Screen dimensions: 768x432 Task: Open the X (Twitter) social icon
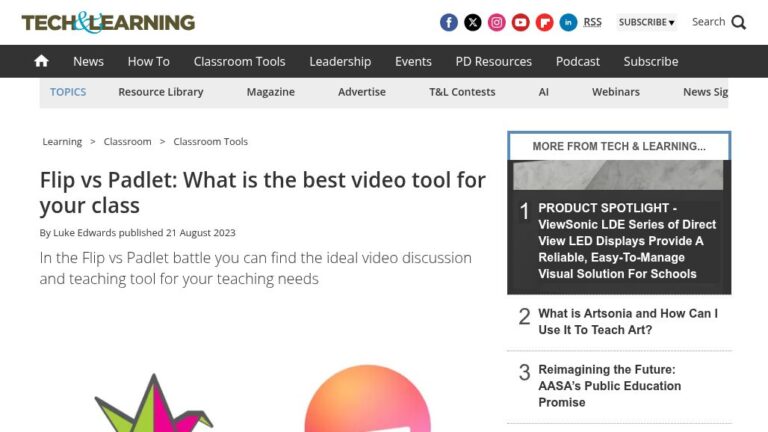click(473, 23)
